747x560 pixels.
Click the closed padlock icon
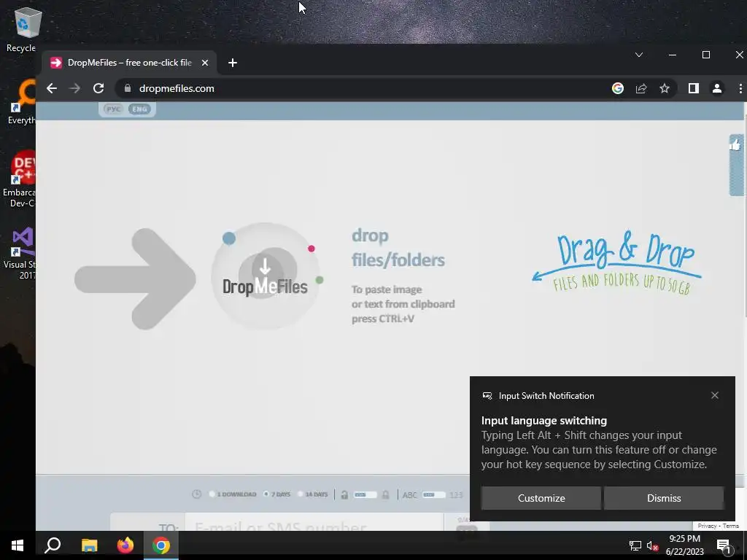[x=386, y=495]
